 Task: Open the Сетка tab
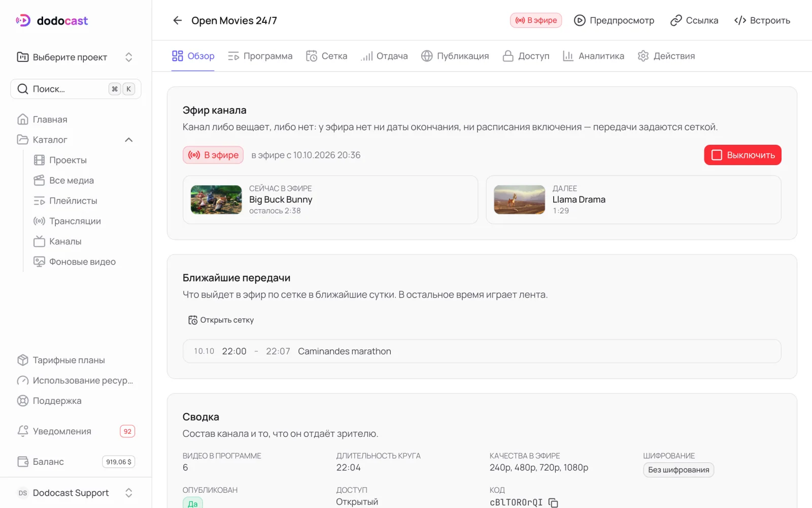pos(326,56)
